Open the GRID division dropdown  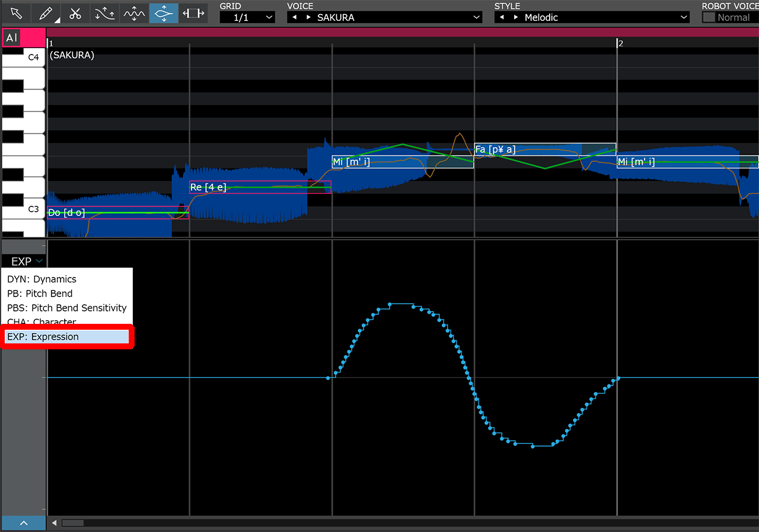[x=247, y=17]
